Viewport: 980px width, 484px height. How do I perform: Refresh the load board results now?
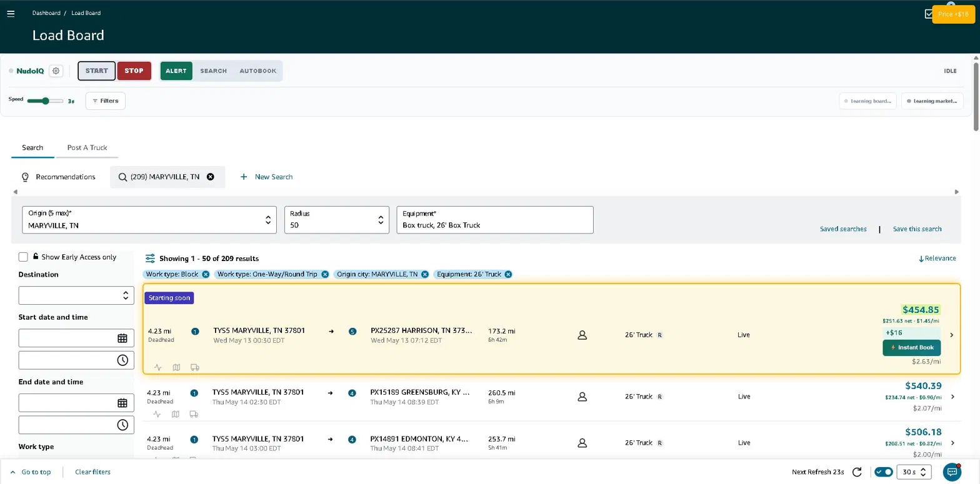[x=857, y=472]
